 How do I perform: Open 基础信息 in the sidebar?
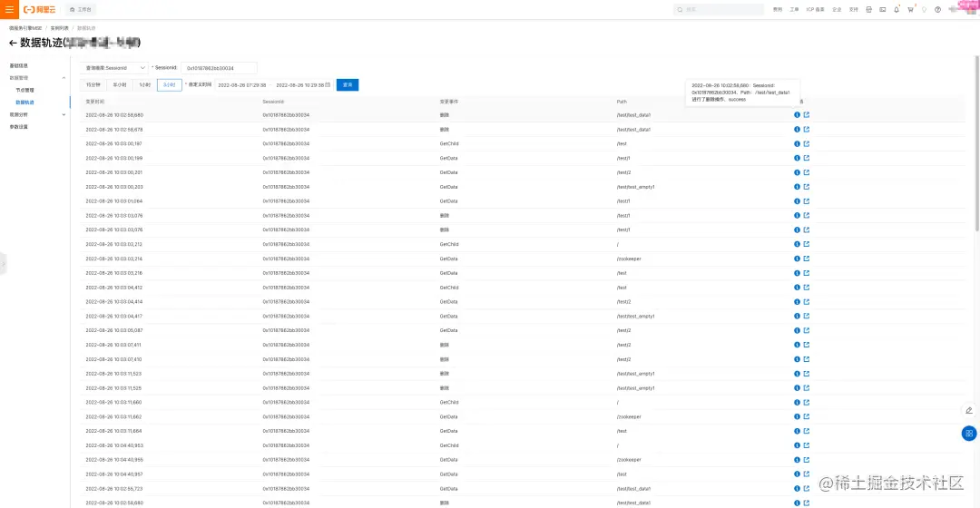pos(19,65)
